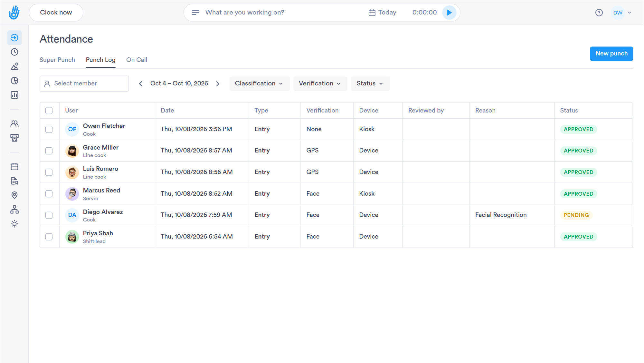Click the New punch button
Image resolution: width=644 pixels, height=363 pixels.
point(611,54)
